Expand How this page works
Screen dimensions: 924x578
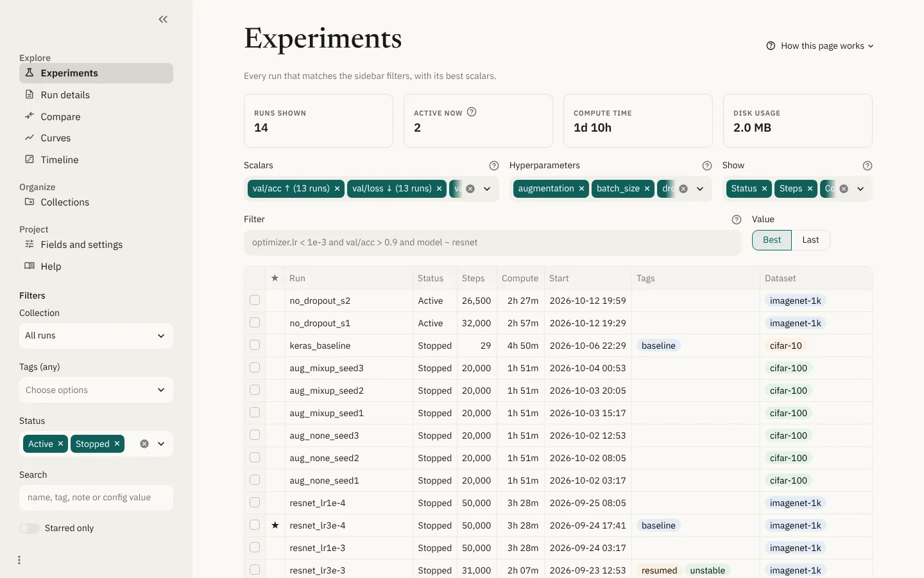[820, 46]
